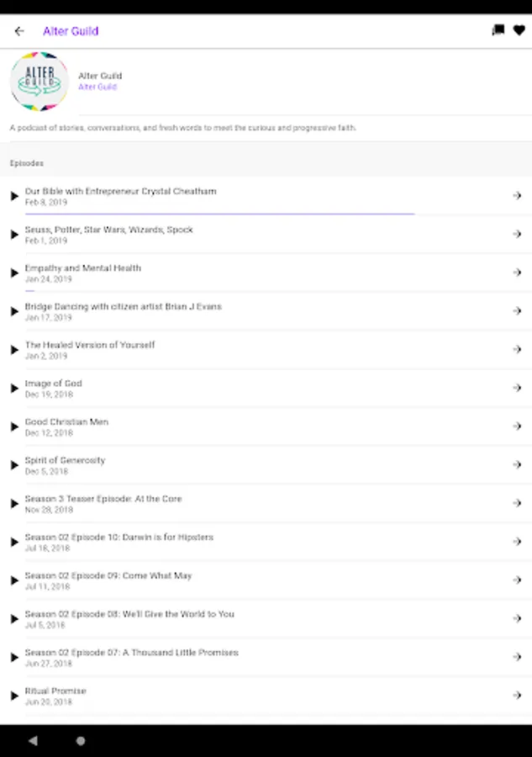Play the Seuss, Potter, Star Wars episode
Screen dimensions: 532x757
pyautogui.click(x=14, y=235)
